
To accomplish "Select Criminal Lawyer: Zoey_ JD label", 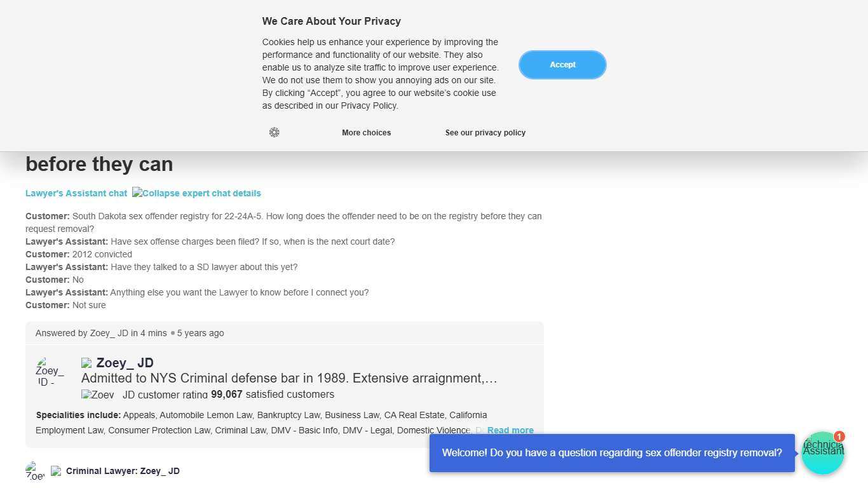I will pos(123,471).
